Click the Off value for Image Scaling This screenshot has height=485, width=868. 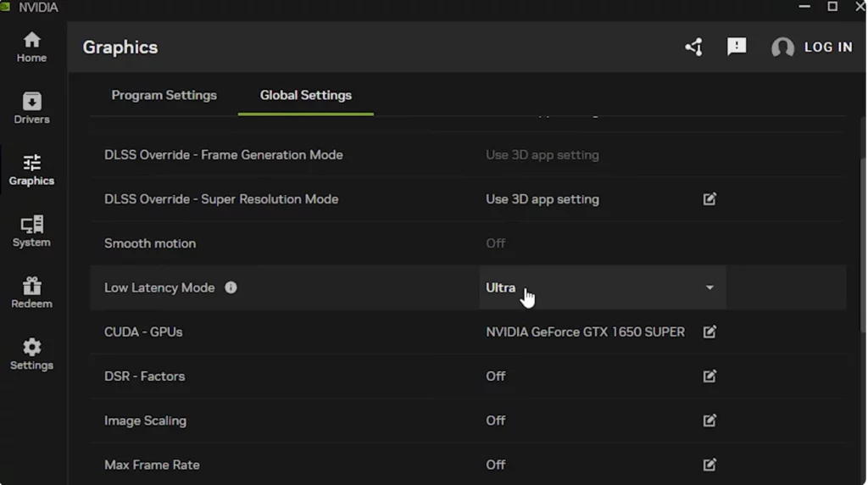[x=495, y=421]
